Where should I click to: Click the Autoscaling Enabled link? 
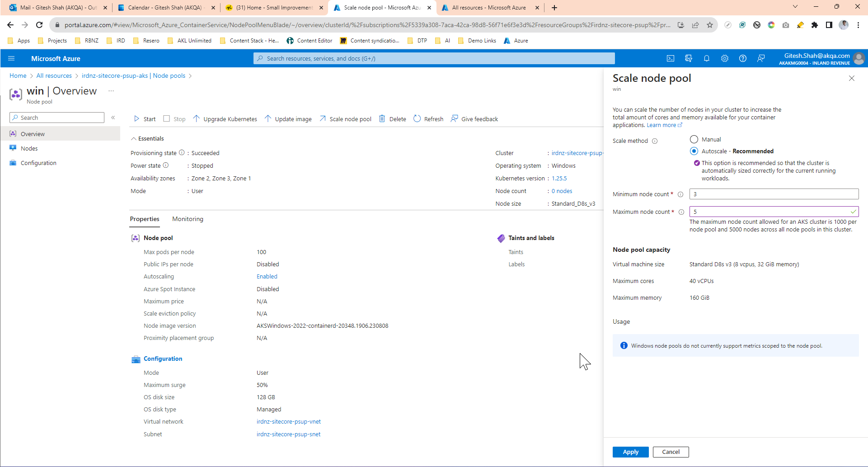point(267,277)
